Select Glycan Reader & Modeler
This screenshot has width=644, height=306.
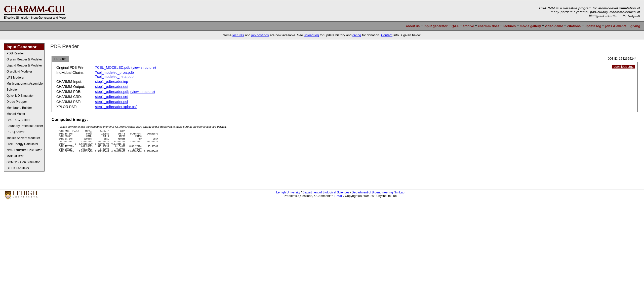[x=24, y=59]
